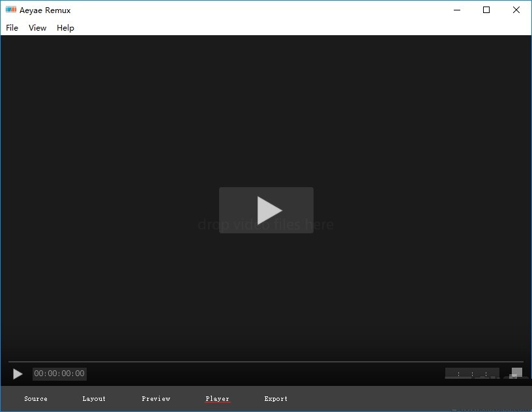Click the fullscreen icon at bottom right
This screenshot has height=412, width=532.
click(x=516, y=373)
